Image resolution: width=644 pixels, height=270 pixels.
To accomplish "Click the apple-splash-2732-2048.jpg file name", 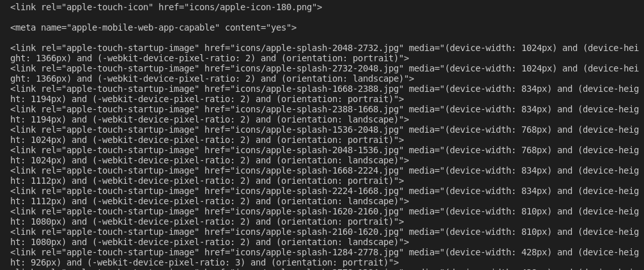I will (332, 68).
